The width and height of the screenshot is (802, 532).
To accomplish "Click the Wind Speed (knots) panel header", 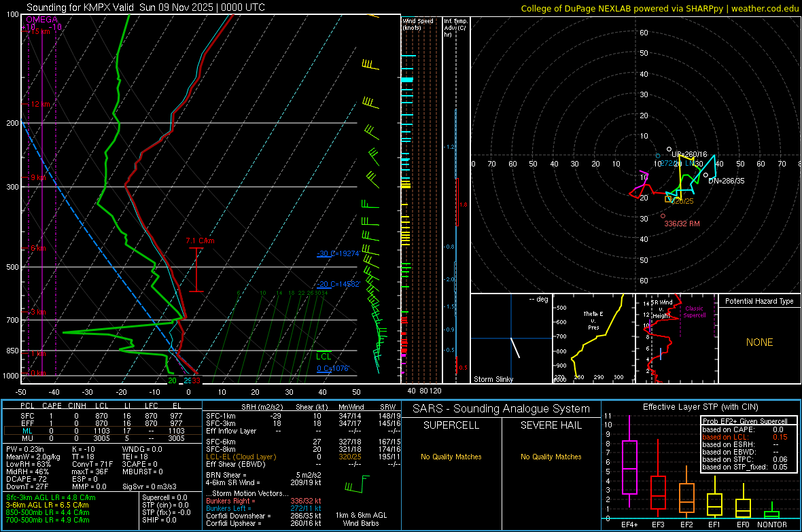I will click(418, 24).
